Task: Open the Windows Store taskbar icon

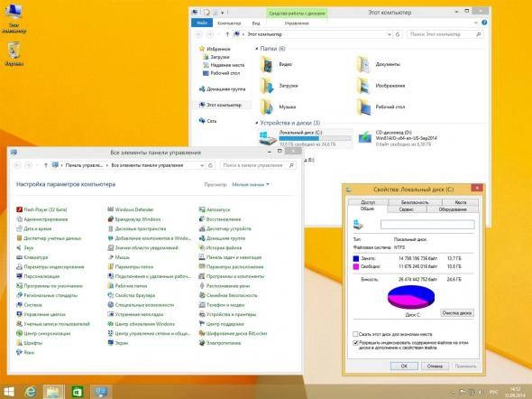Action: tap(78, 392)
